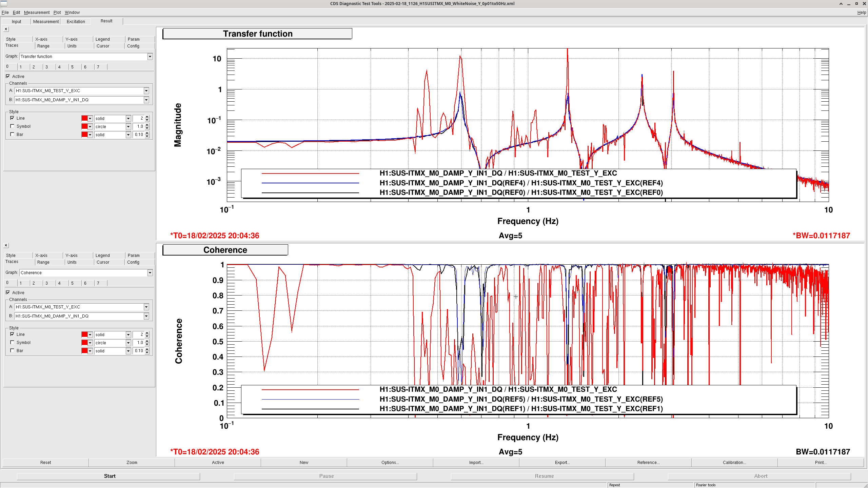The height and width of the screenshot is (488, 868).
Task: Click the Import... button
Action: tap(476, 463)
